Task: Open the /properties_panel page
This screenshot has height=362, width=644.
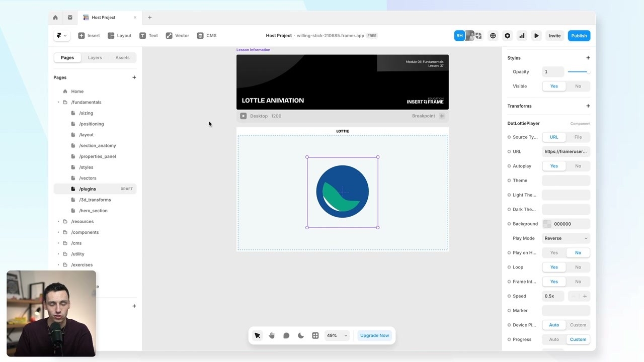Action: [x=98, y=156]
